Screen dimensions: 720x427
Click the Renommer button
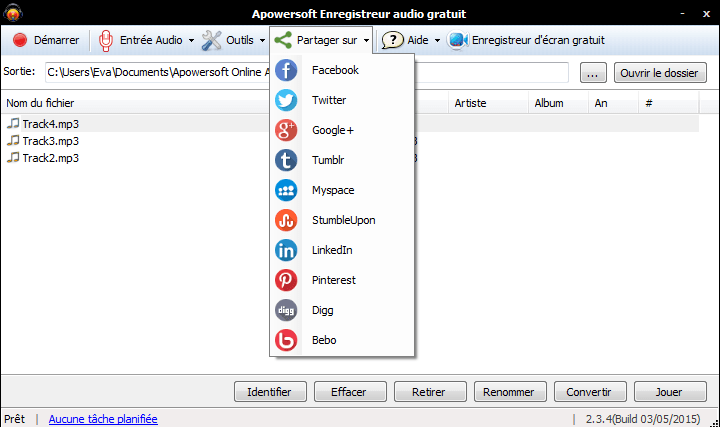click(510, 392)
